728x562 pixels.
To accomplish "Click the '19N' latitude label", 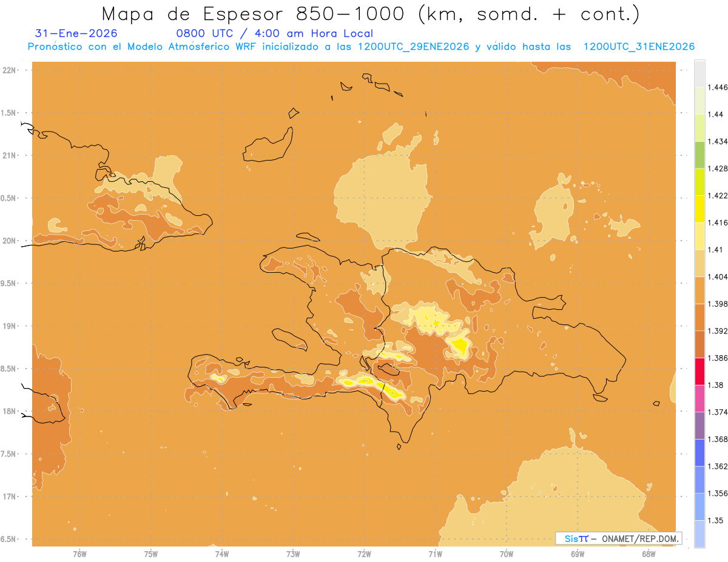I will click(x=10, y=326).
